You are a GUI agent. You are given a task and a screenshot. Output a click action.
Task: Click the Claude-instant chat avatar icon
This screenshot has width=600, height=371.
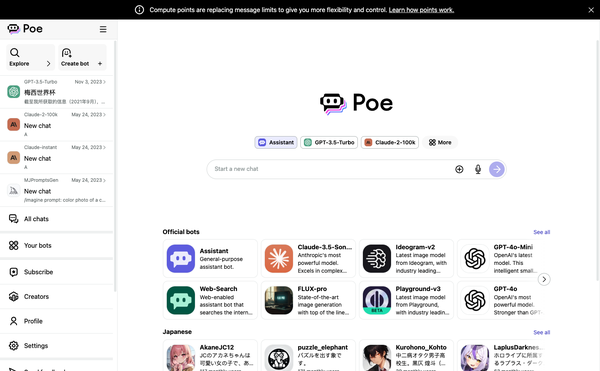coord(14,158)
